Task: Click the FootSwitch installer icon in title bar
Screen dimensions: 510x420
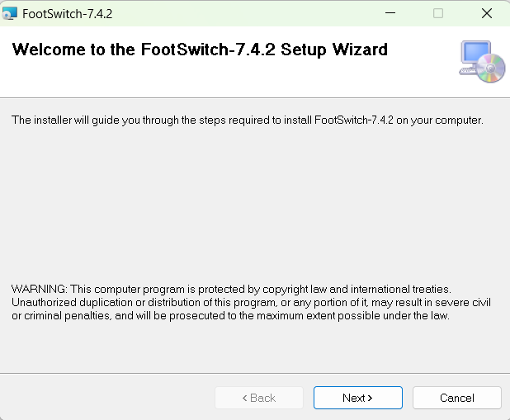Action: 9,14
